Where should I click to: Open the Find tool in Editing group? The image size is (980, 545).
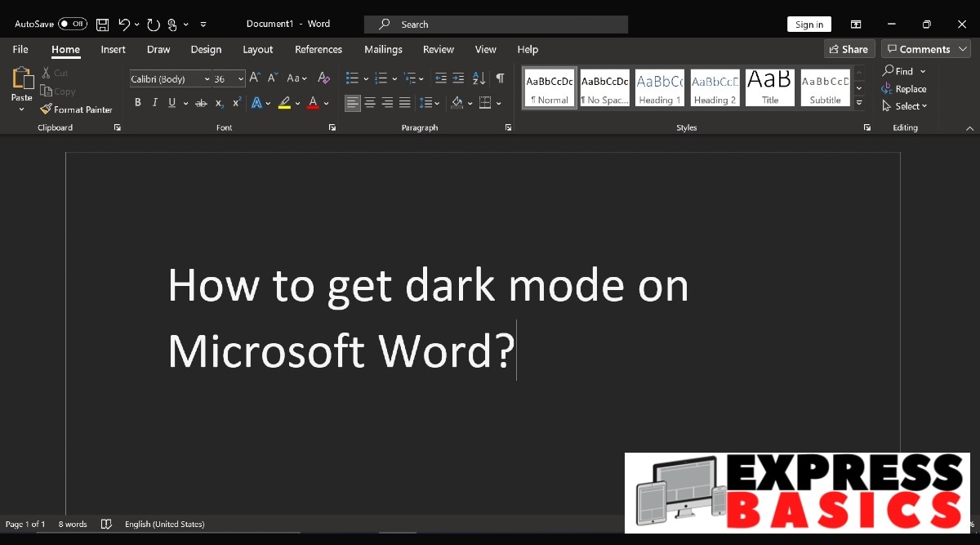900,71
